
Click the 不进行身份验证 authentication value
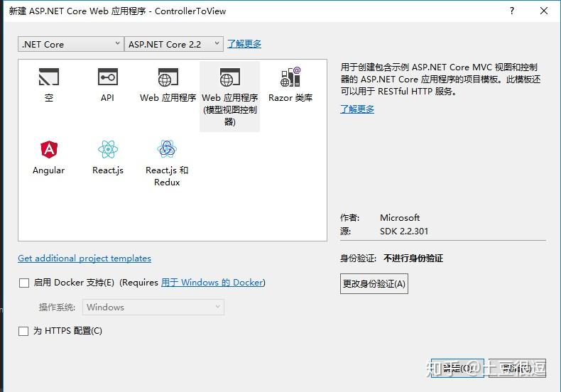413,258
